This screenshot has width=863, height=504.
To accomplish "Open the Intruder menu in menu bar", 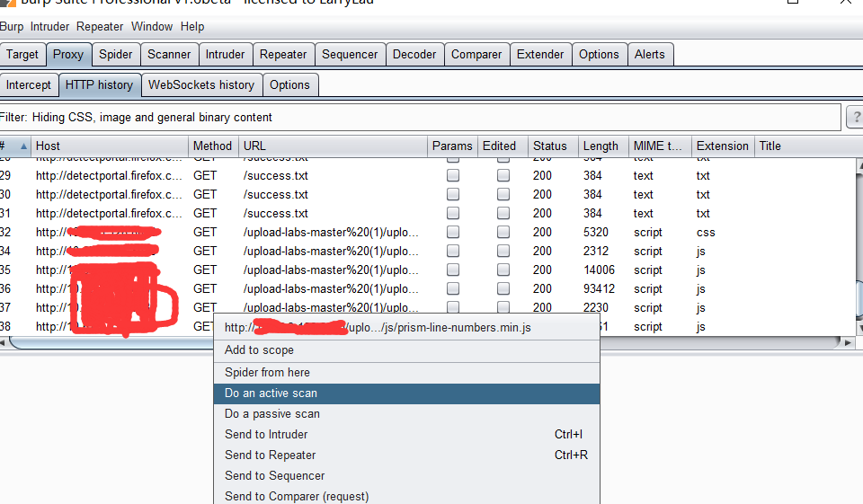I will click(49, 26).
